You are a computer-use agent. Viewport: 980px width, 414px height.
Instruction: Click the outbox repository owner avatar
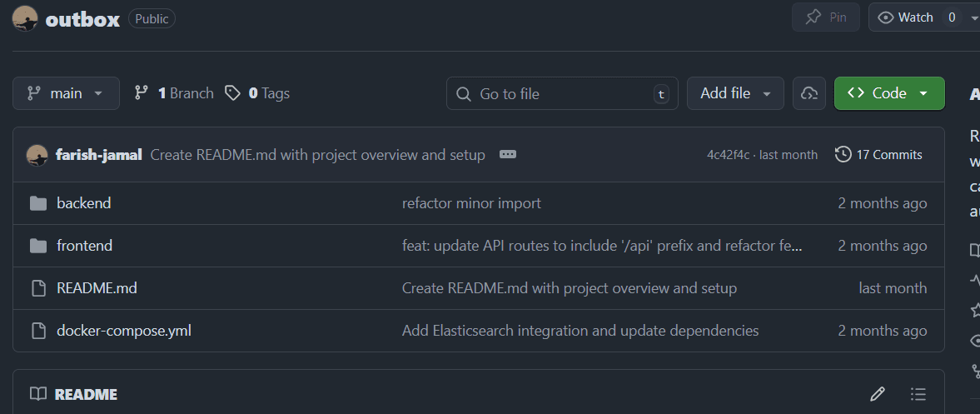tap(25, 19)
